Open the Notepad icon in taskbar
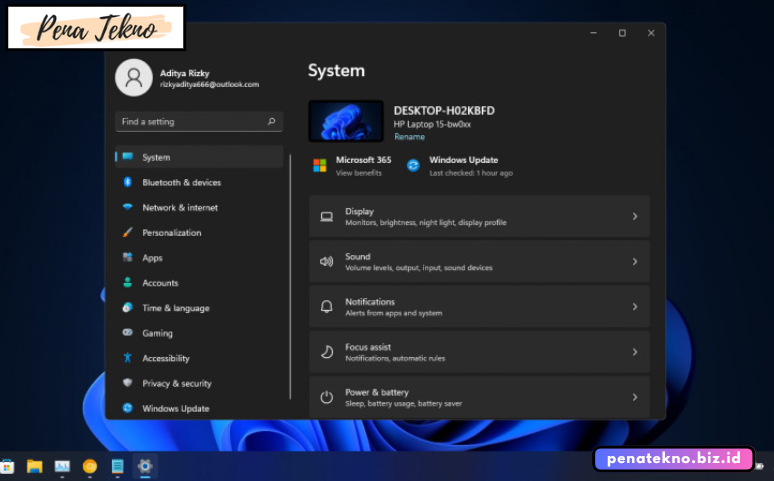774x481 pixels. pyautogui.click(x=117, y=466)
